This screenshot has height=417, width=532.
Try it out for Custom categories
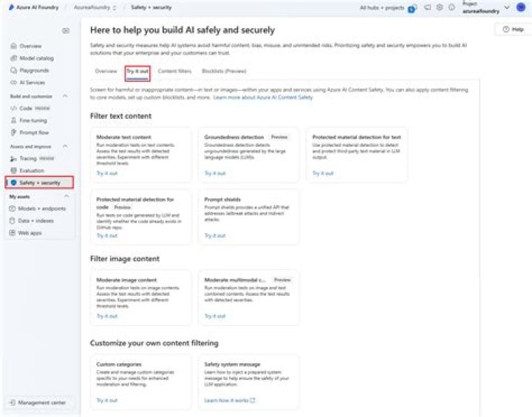pyautogui.click(x=107, y=400)
